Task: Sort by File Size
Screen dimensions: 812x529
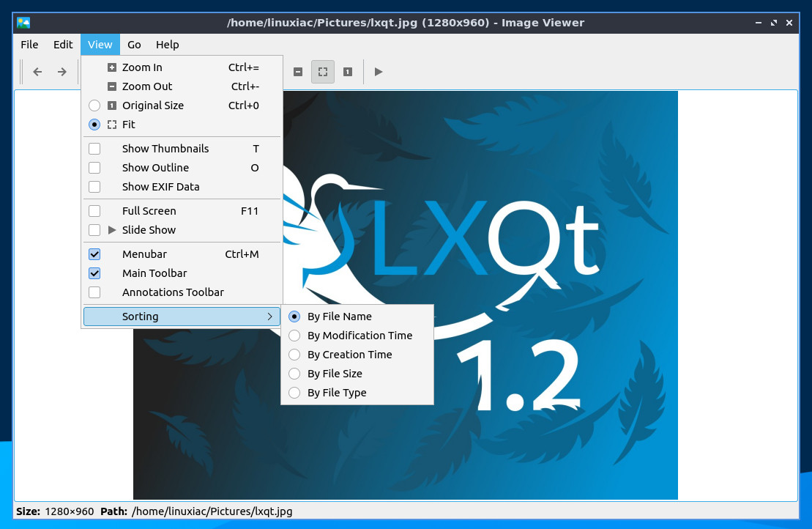Action: (x=357, y=374)
